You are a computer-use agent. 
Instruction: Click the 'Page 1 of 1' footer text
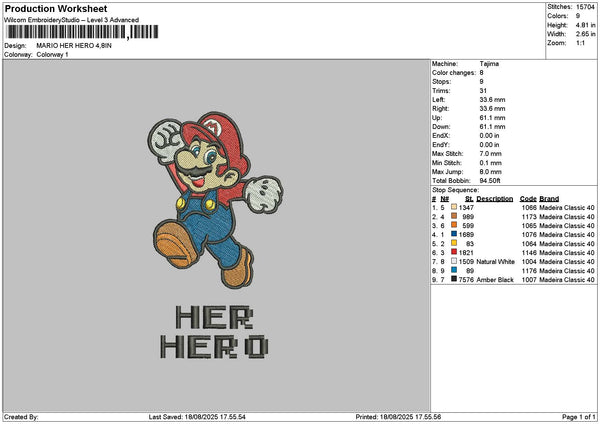579,417
